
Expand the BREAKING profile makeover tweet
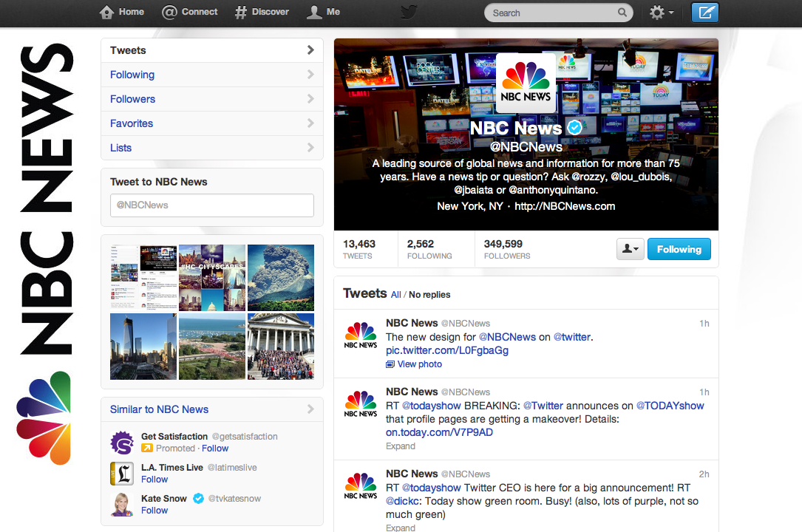coord(401,446)
